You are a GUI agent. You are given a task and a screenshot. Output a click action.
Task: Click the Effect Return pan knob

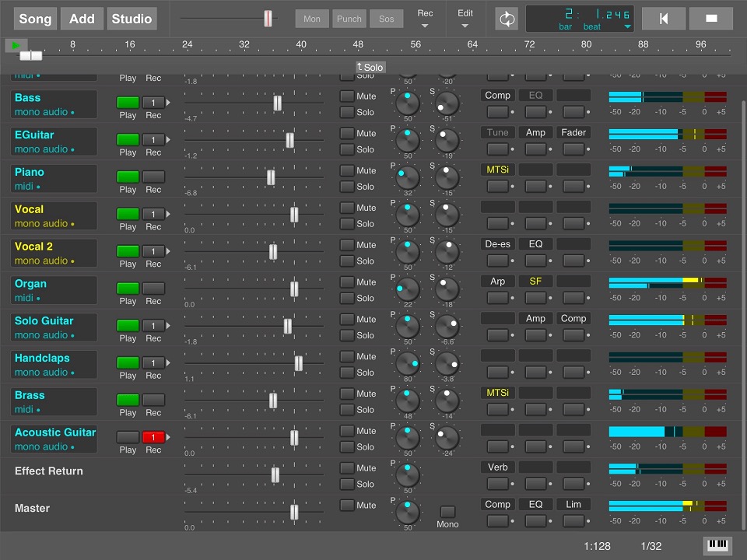(x=408, y=474)
